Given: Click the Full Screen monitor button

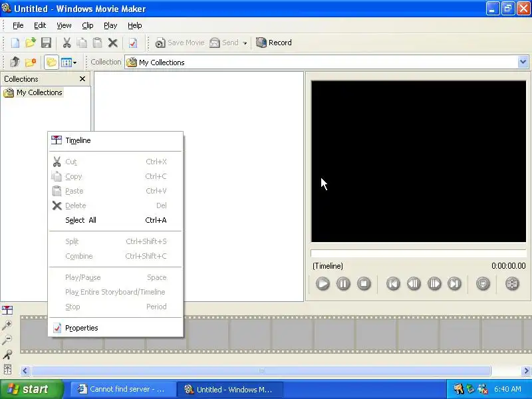Looking at the screenshot, I should [483, 284].
